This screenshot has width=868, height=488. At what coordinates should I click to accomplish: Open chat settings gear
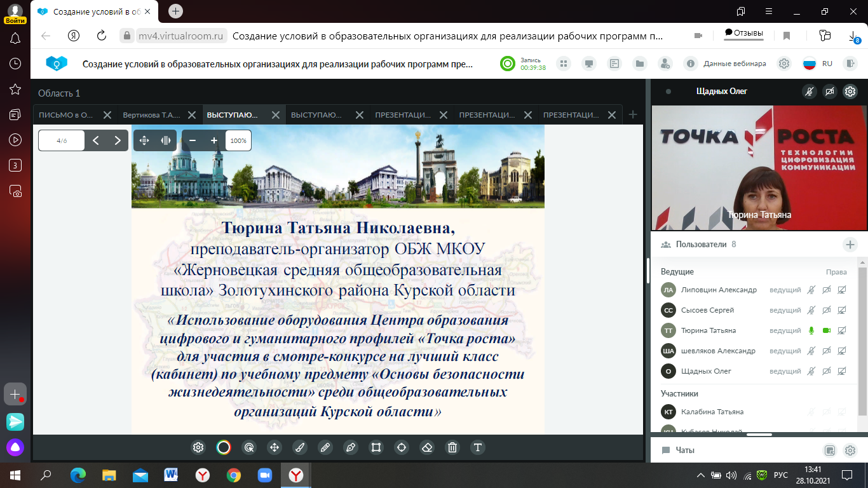(x=850, y=451)
